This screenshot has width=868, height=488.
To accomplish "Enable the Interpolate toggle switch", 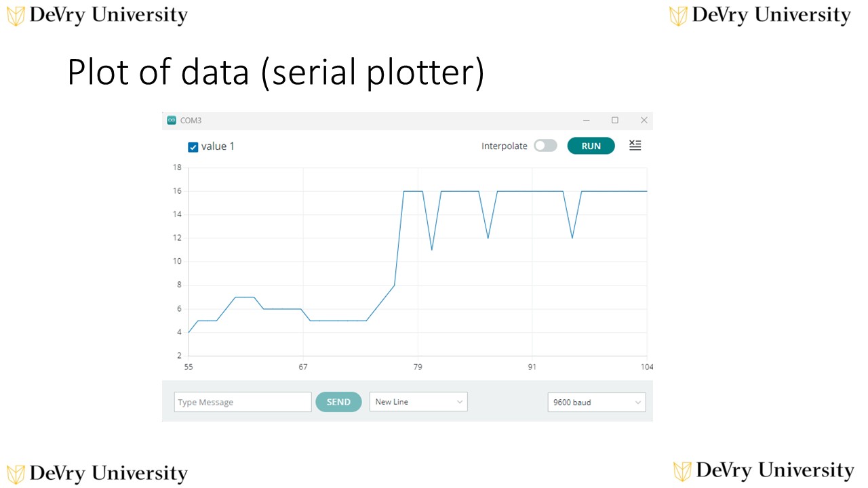I will point(545,146).
